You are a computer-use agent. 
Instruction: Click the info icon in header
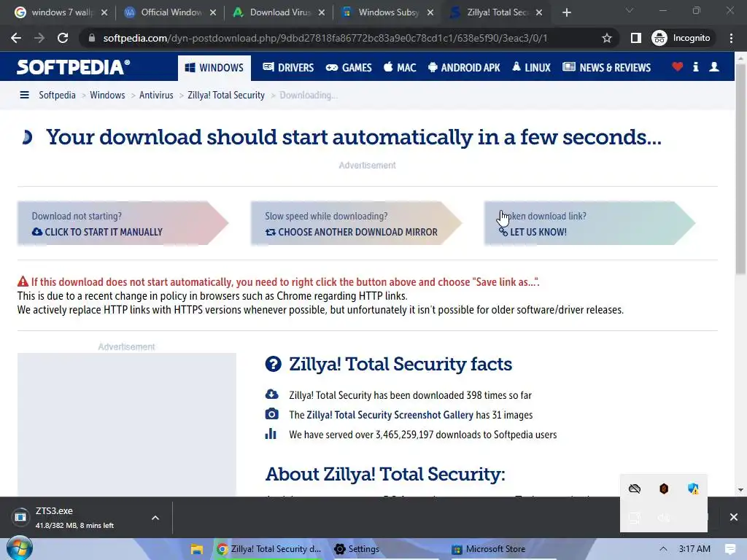695,67
